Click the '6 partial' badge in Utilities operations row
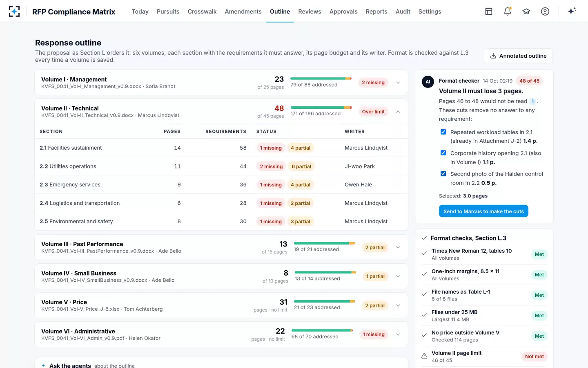 301,166
